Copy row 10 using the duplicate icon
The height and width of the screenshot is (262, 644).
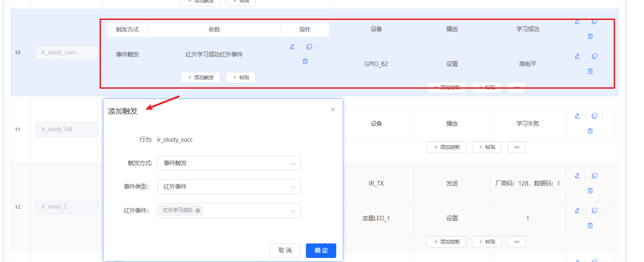click(x=594, y=21)
